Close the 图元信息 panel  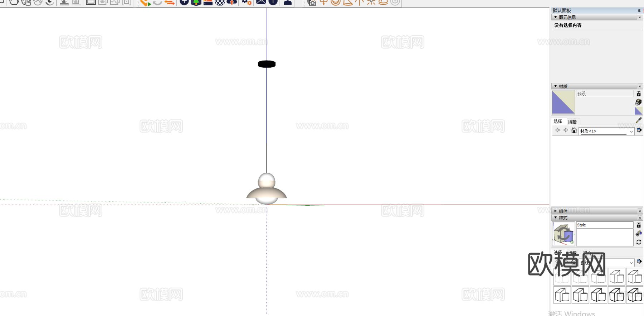640,17
